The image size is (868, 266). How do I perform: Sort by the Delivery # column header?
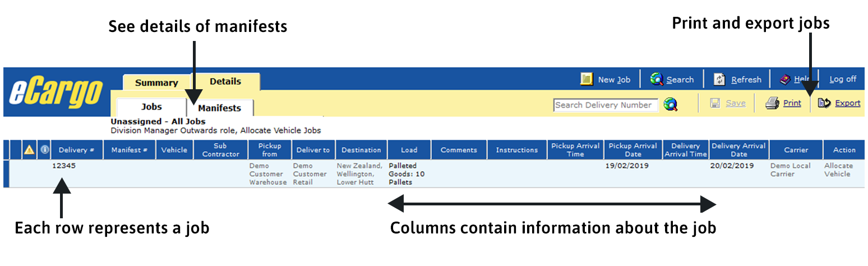[x=76, y=150]
